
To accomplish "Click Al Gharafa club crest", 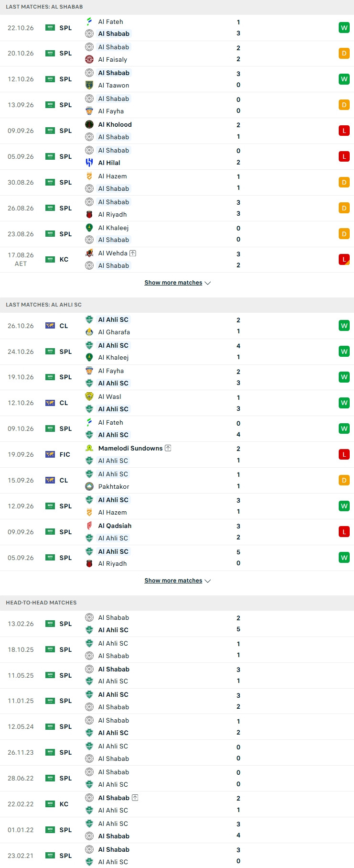I will 89,332.
